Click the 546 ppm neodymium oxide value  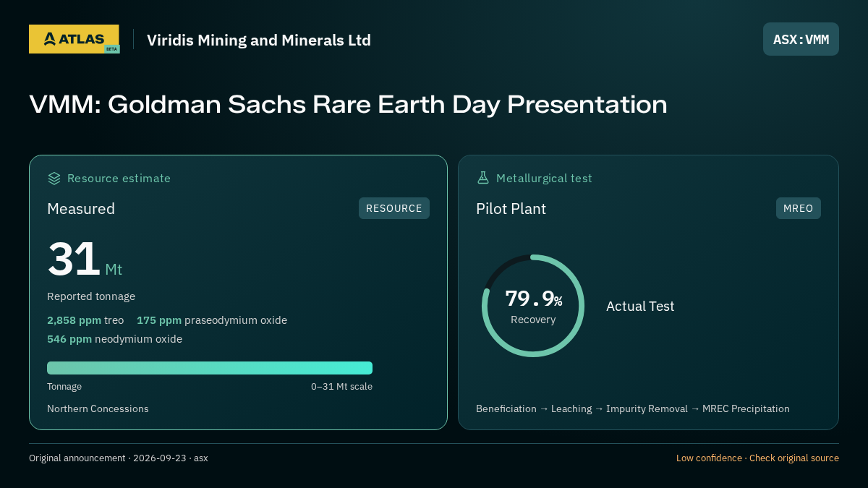point(114,339)
